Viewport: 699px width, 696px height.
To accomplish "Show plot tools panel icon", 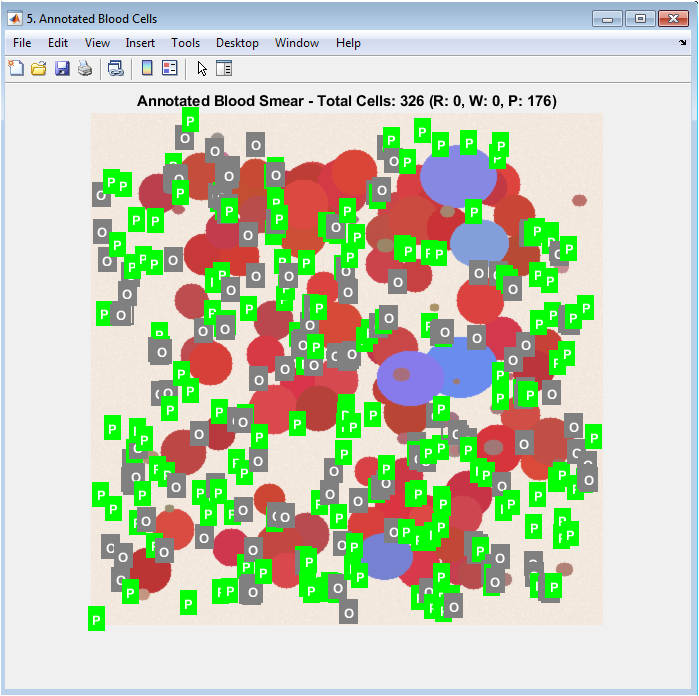I will (x=224, y=68).
